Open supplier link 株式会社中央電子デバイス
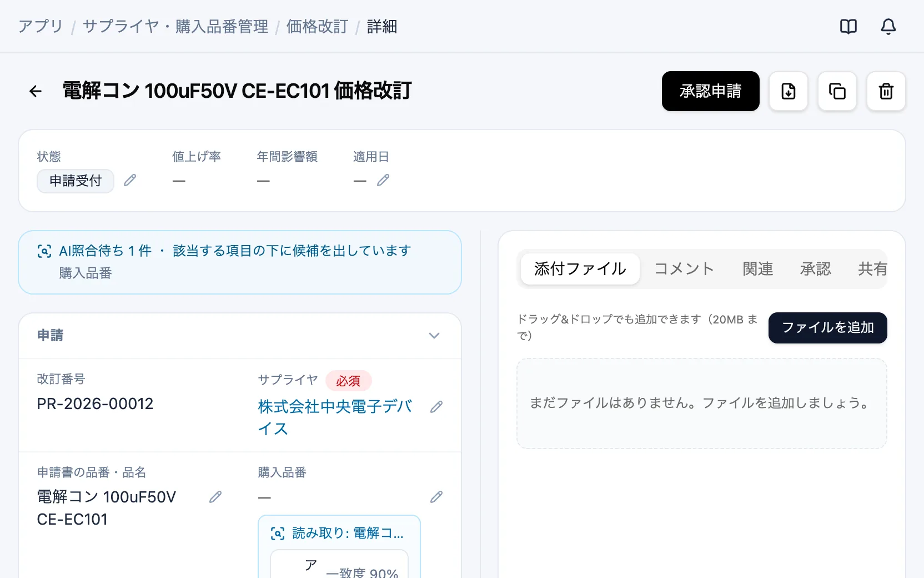The width and height of the screenshot is (924, 578). [335, 418]
